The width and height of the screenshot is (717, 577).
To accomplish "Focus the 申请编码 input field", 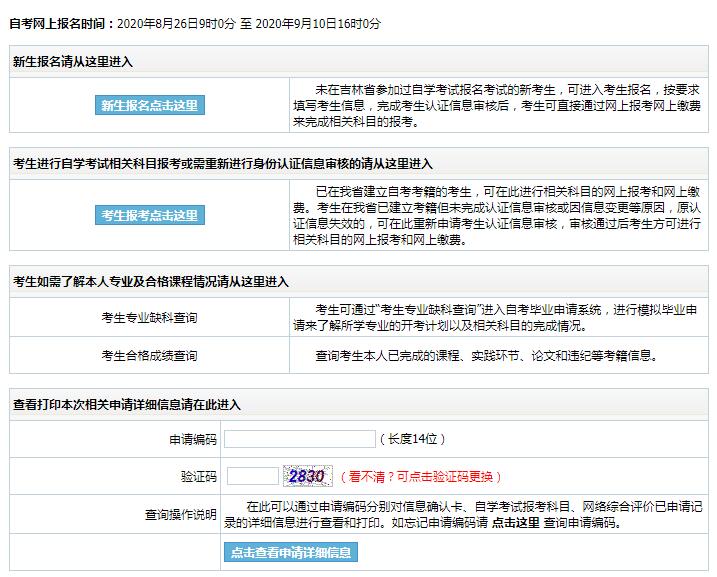I will tap(300, 439).
